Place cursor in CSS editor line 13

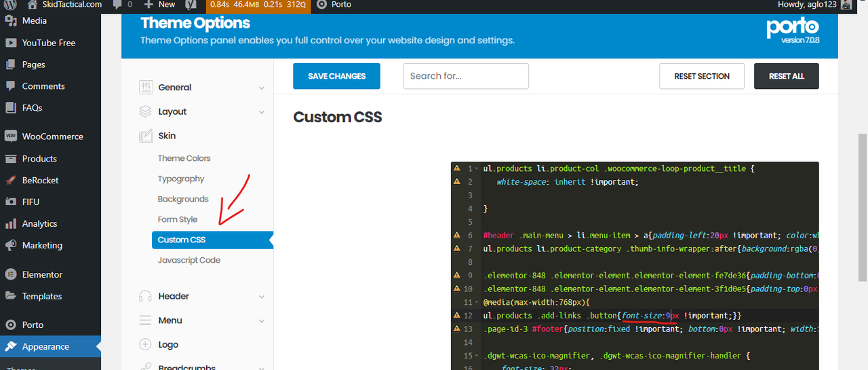[x=650, y=329]
